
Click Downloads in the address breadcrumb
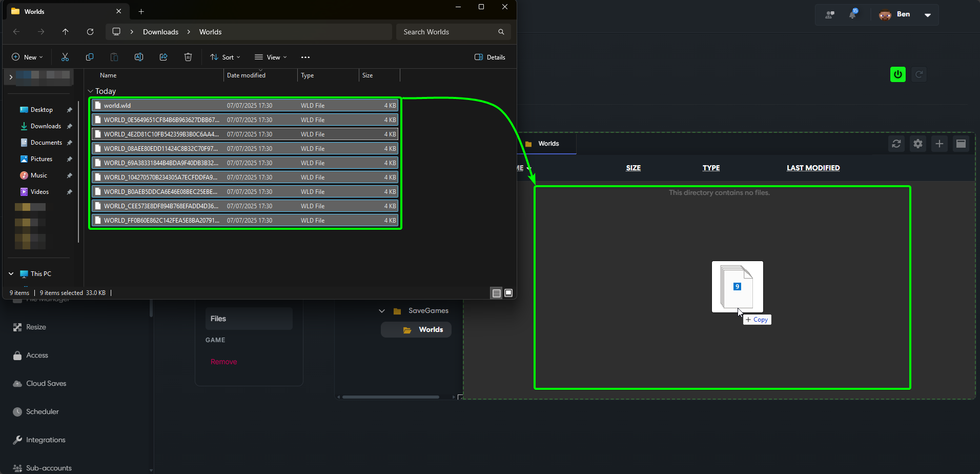tap(160, 32)
